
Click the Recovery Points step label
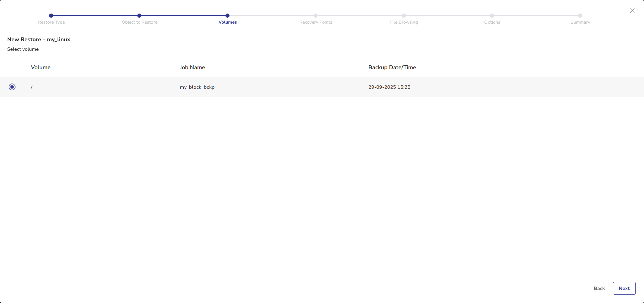316,22
